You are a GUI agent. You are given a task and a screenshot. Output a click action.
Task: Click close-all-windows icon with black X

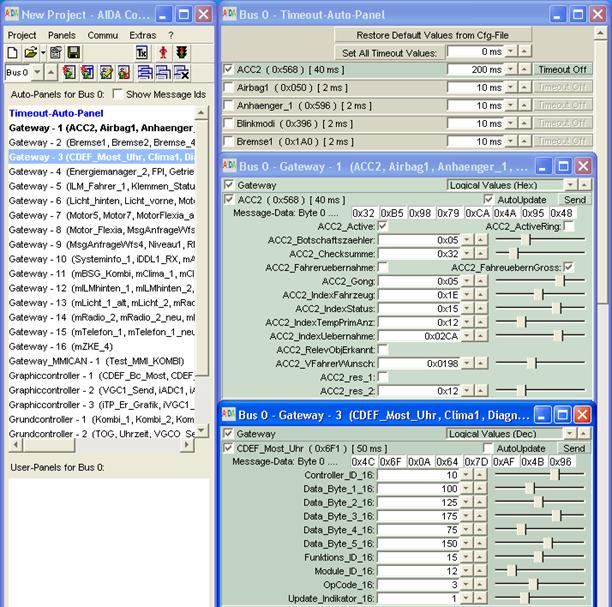[x=181, y=72]
